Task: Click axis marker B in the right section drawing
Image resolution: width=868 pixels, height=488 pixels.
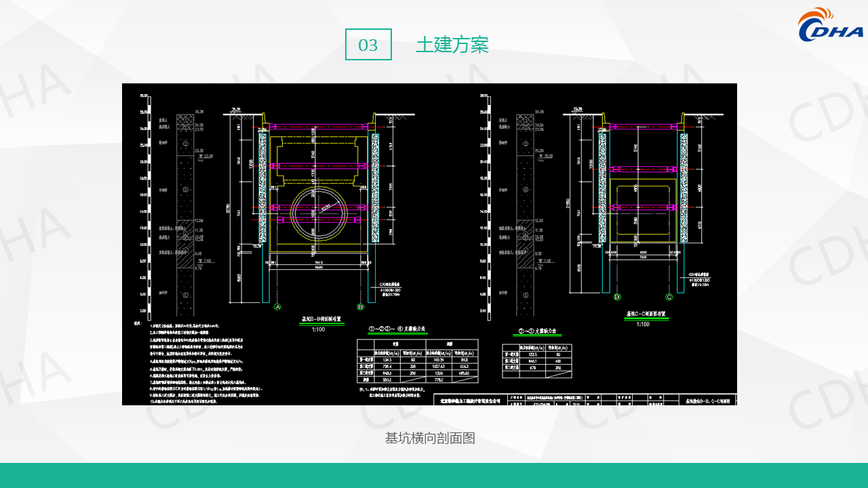Action: [x=617, y=297]
